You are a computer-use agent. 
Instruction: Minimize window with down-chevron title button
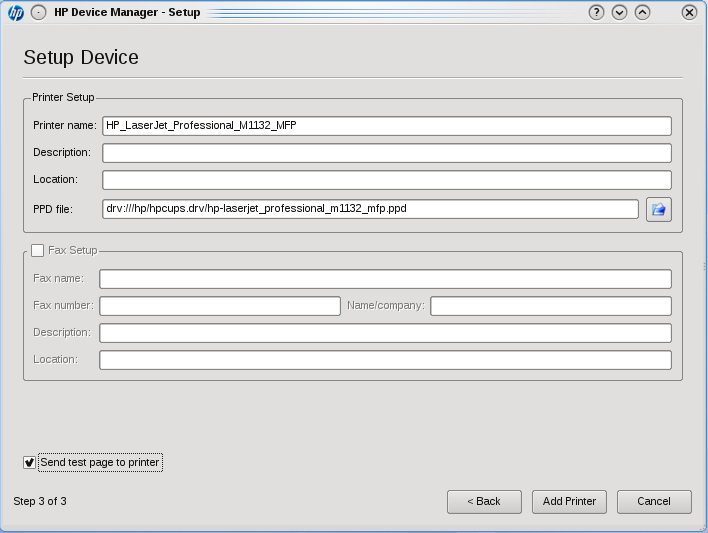click(620, 12)
